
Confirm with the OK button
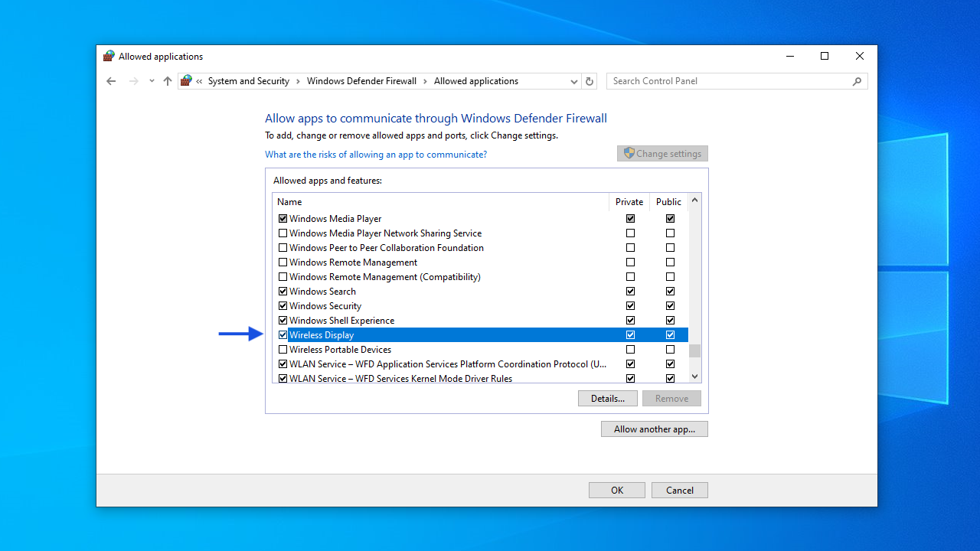[617, 491]
